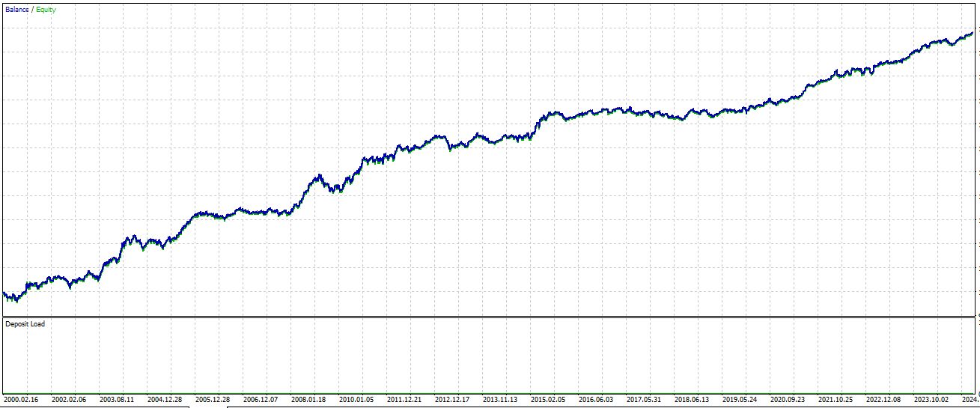The image size is (980, 408).
Task: Select the 2008.01.18 date label
Action: click(308, 400)
